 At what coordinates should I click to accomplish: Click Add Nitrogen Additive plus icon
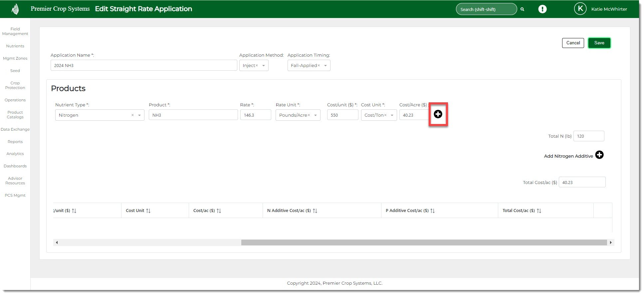point(599,155)
